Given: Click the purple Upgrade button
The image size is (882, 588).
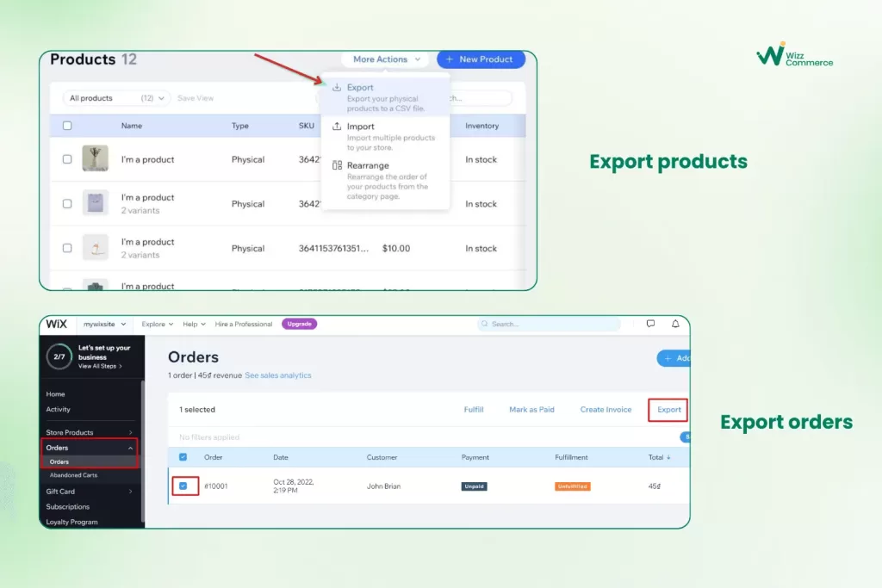Looking at the screenshot, I should (299, 324).
